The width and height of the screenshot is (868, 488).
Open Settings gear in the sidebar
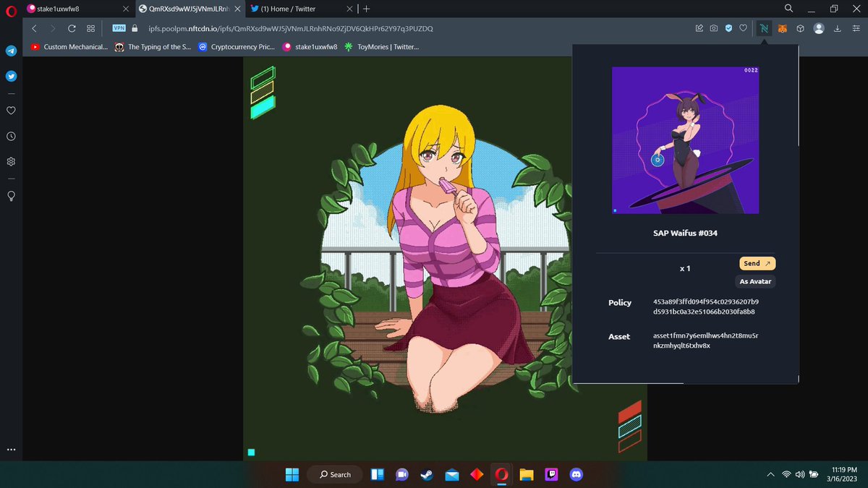pos(12,161)
